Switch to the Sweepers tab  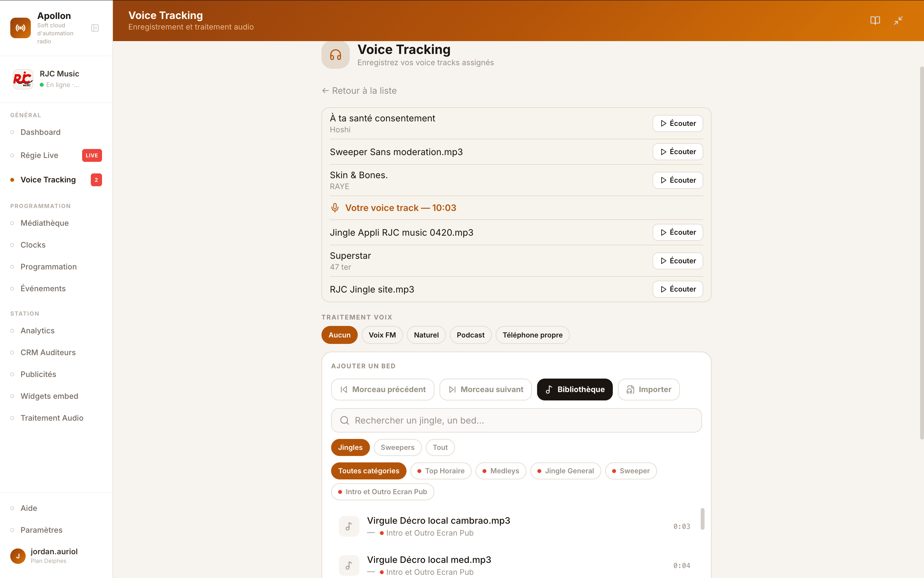click(x=398, y=447)
